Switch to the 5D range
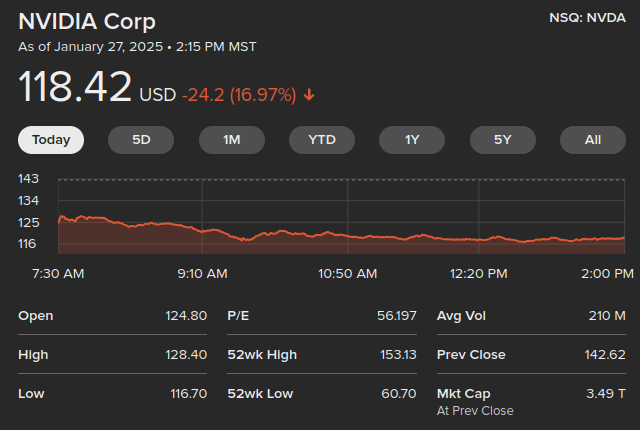Image resolution: width=640 pixels, height=430 pixels. click(x=141, y=140)
